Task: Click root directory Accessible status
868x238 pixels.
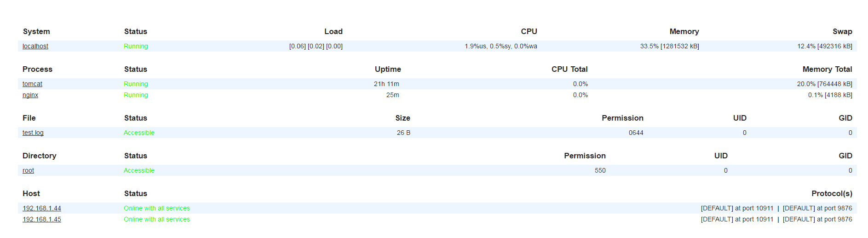Action: [139, 170]
